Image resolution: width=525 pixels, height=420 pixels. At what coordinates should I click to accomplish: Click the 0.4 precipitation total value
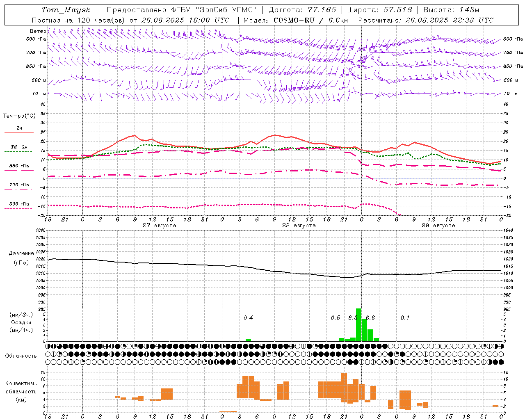point(248,318)
